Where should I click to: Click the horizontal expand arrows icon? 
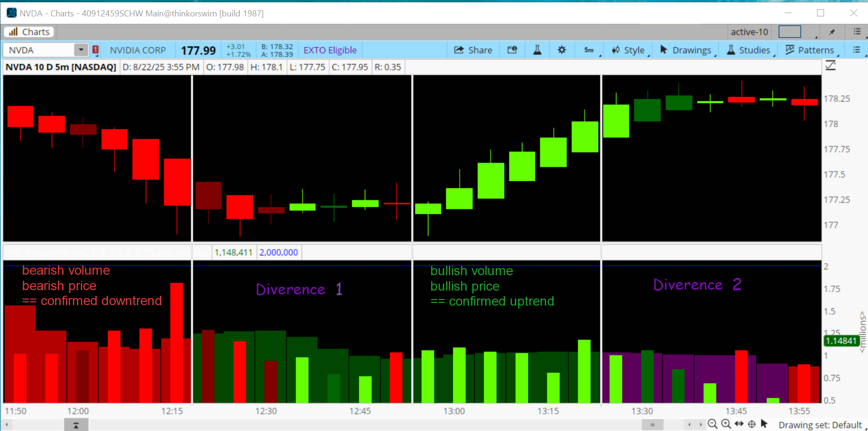[739, 424]
